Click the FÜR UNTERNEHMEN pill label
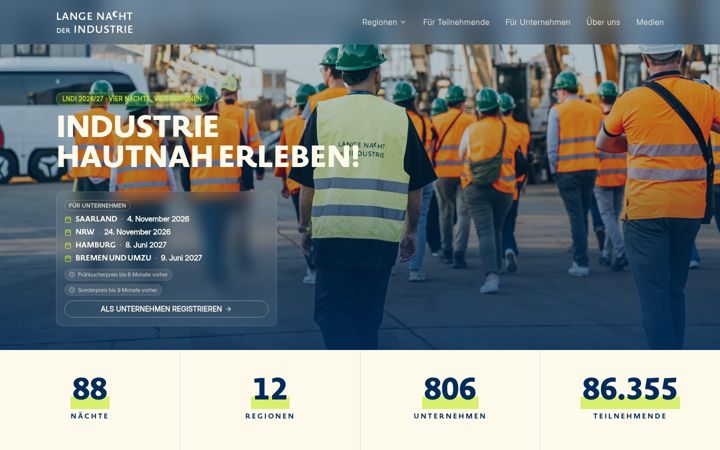 click(97, 206)
